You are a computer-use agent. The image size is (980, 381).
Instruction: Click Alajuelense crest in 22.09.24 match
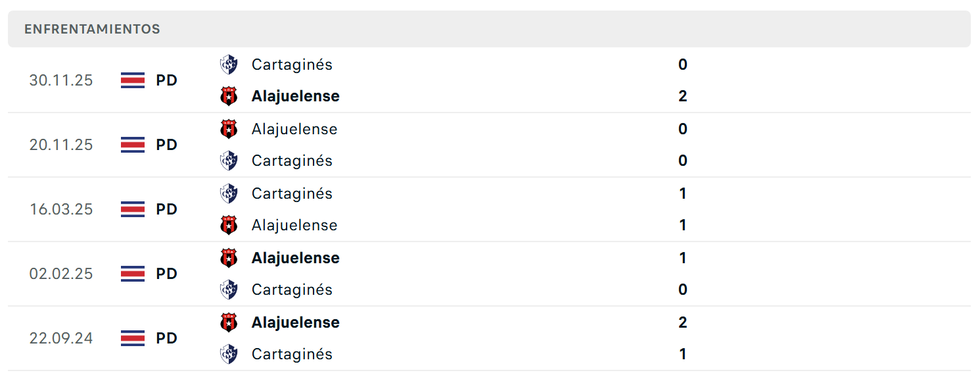coord(229,322)
